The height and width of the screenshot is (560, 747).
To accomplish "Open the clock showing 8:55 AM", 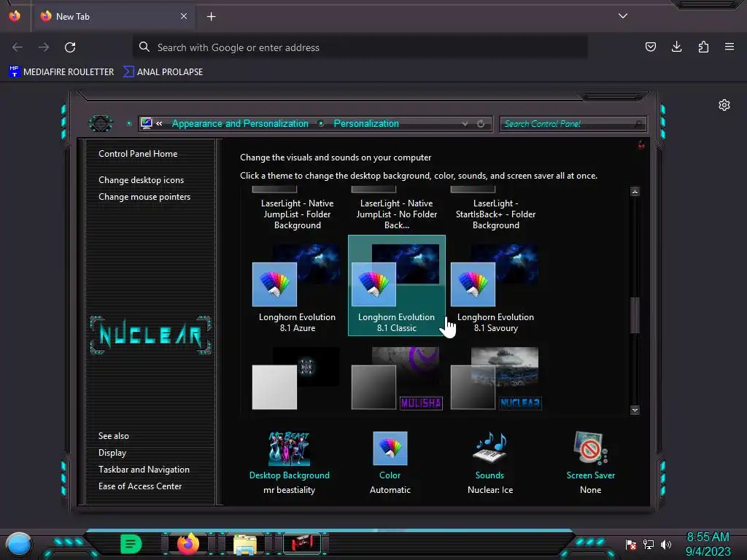I will 708,544.
